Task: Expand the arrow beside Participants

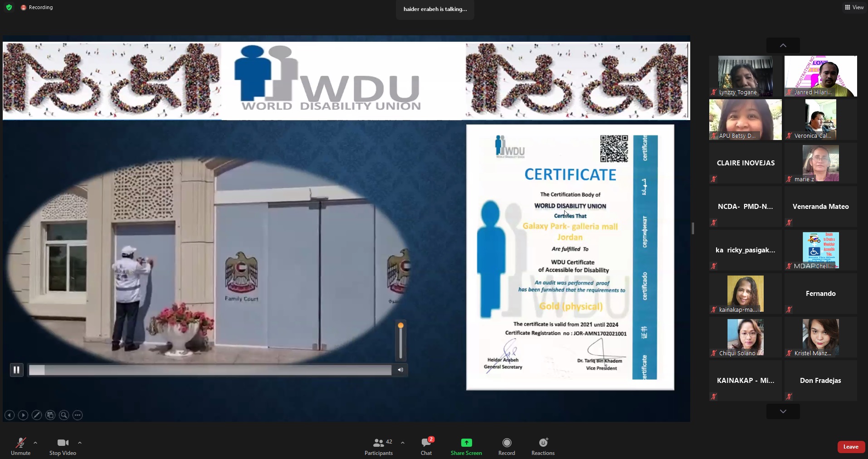Action: [403, 443]
